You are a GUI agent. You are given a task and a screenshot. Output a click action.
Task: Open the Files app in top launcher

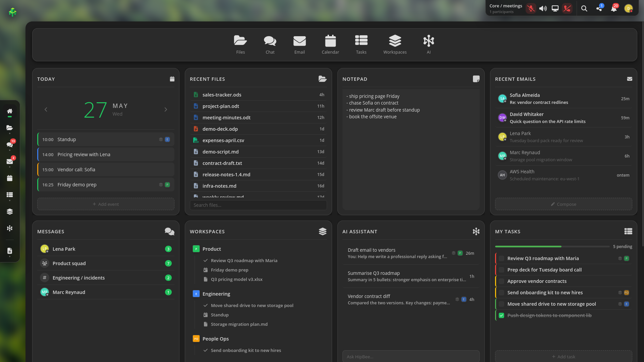240,45
